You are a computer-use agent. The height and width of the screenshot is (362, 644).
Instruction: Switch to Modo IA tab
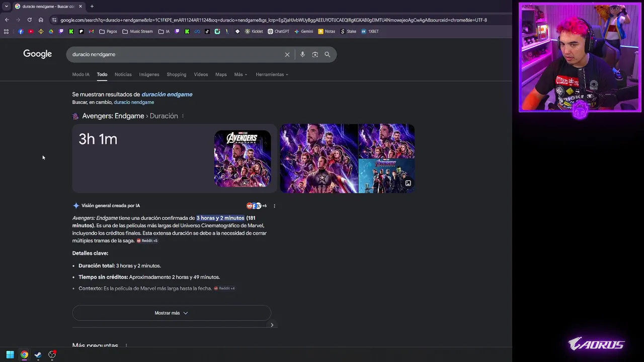[80, 74]
